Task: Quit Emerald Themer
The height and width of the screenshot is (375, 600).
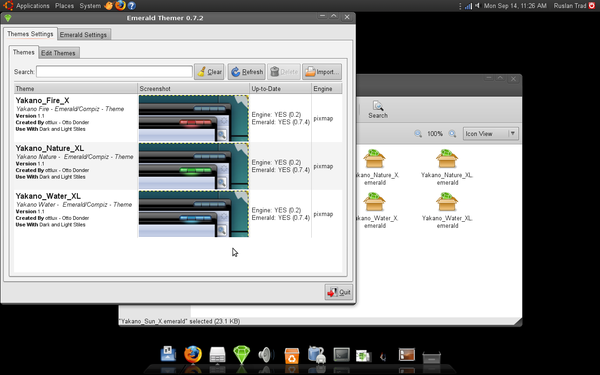Action: tap(339, 292)
